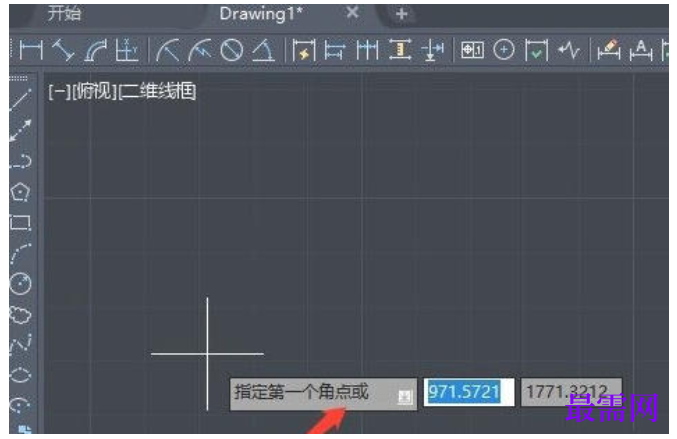Select the Dimension edit tool
Viewport: 677px width, 439px height.
pos(609,51)
